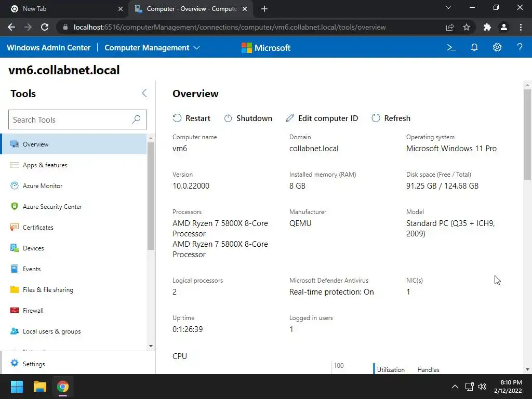Reload the page in Chrome
This screenshot has width=532, height=399.
tap(45, 27)
